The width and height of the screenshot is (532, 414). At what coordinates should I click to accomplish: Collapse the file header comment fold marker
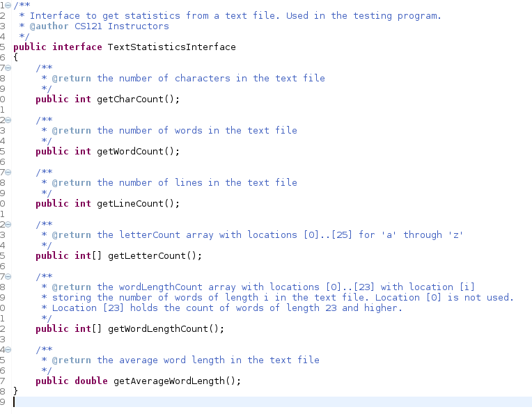point(8,5)
